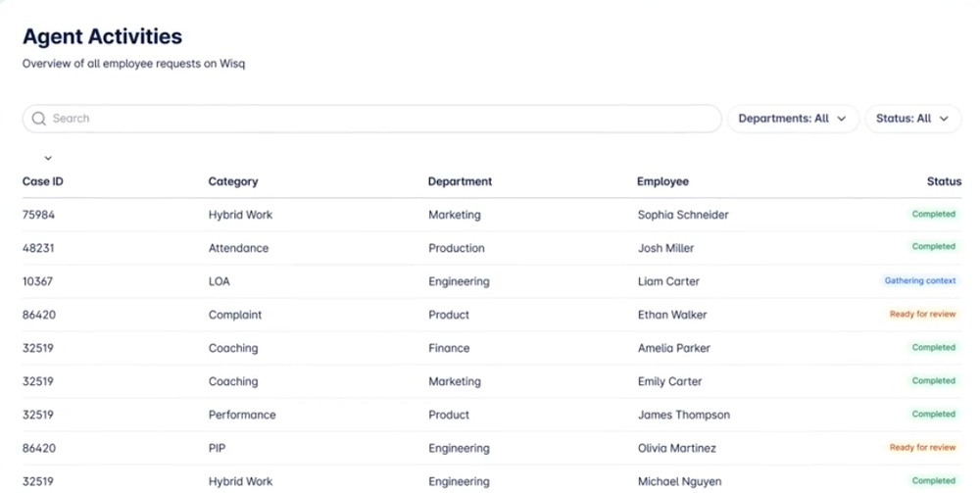Click Completed badge in Amelia Parker's row
This screenshot has width=980, height=493.
pyautogui.click(x=933, y=347)
